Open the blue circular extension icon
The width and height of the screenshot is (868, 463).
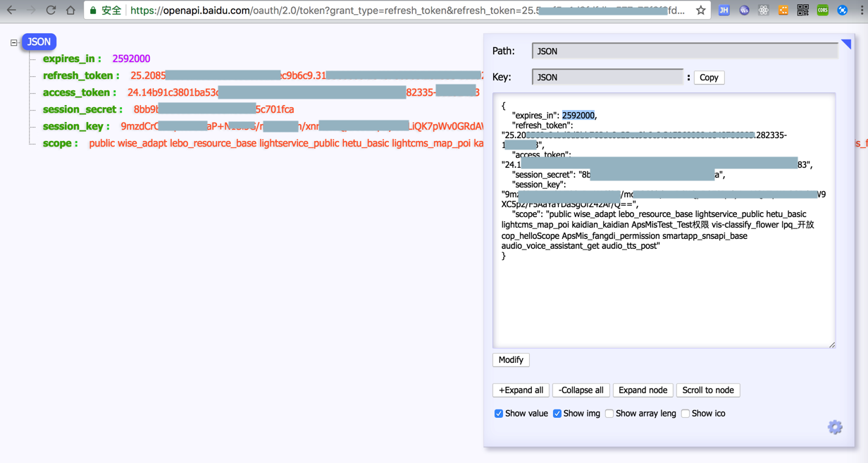(x=842, y=11)
